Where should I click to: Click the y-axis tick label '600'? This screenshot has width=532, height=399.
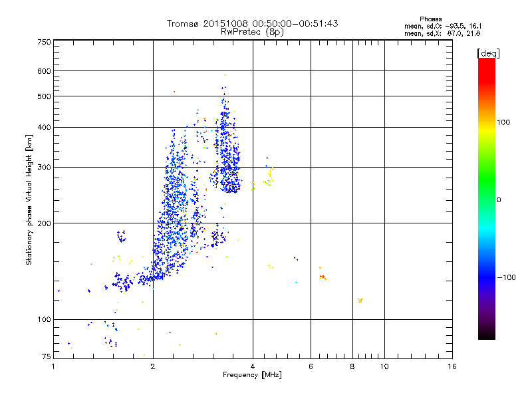tap(44, 71)
